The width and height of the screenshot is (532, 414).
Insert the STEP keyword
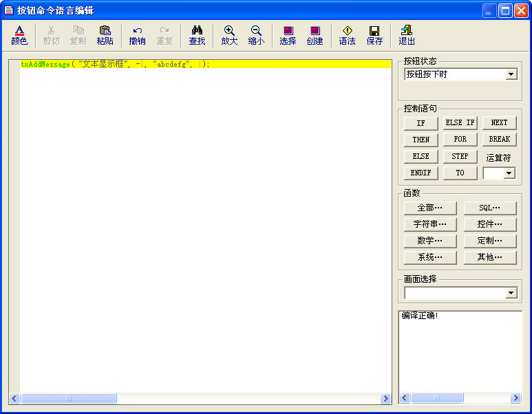click(460, 156)
